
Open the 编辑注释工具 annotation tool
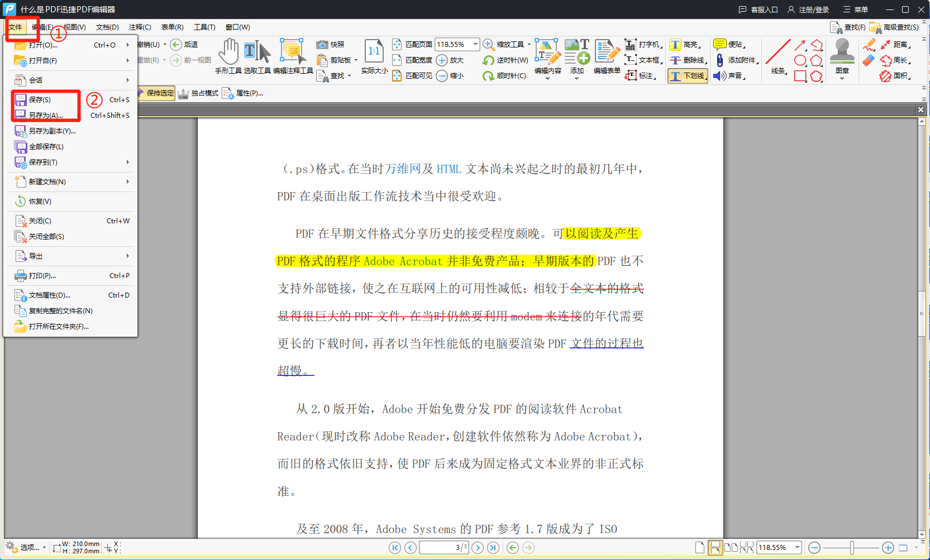(x=293, y=55)
